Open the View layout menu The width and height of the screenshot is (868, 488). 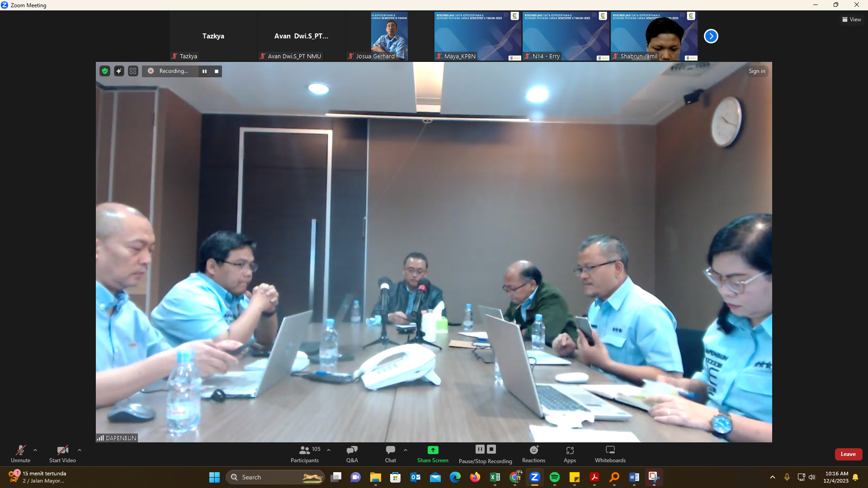pyautogui.click(x=851, y=19)
